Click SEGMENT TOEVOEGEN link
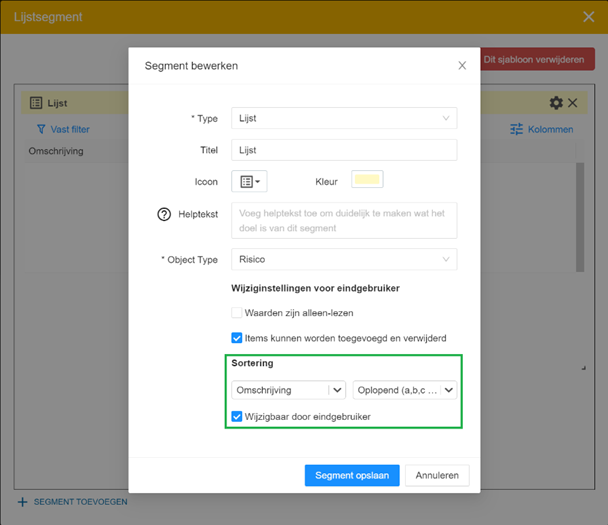This screenshot has height=525, width=608. point(80,502)
